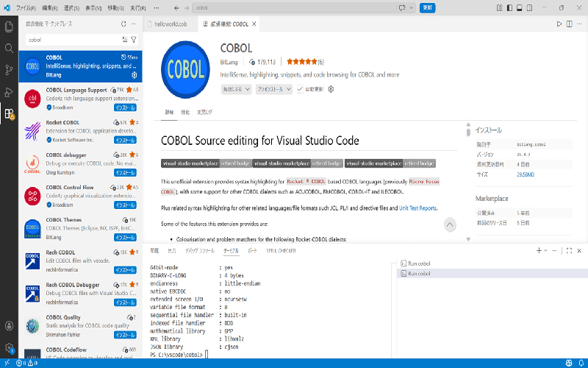Open the settings gear beside auto update
Screen dimensions: 588x368
[330, 89]
